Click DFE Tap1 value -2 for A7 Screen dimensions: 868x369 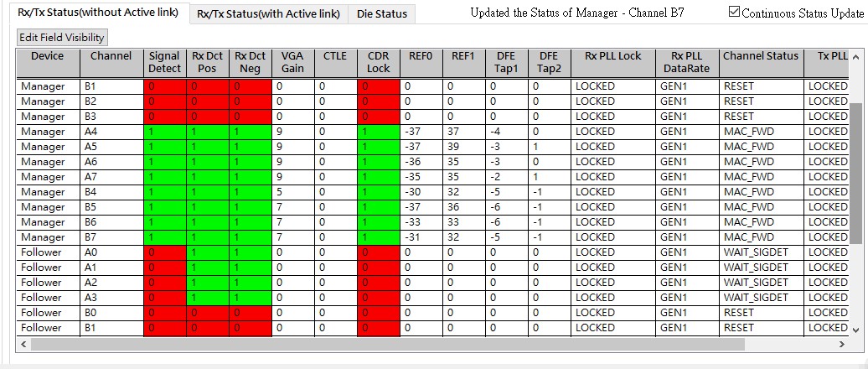(507, 177)
